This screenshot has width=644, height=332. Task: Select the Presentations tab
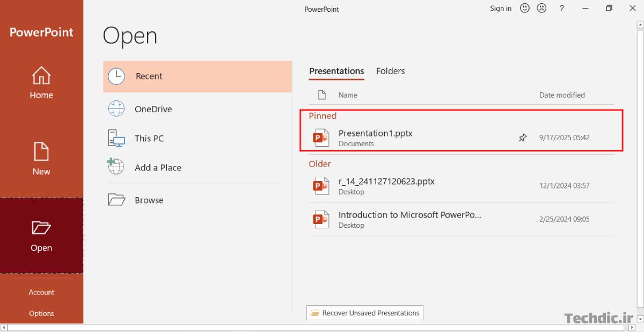coord(336,71)
